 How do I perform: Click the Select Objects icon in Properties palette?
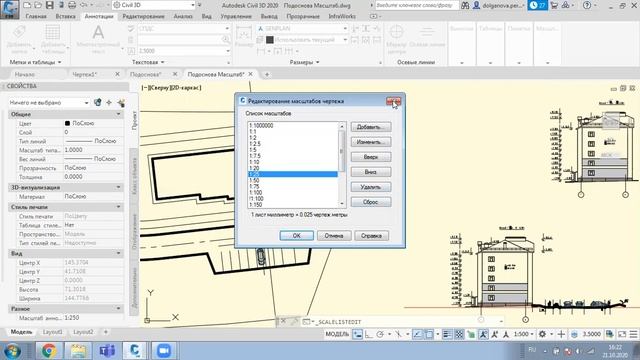coord(109,102)
